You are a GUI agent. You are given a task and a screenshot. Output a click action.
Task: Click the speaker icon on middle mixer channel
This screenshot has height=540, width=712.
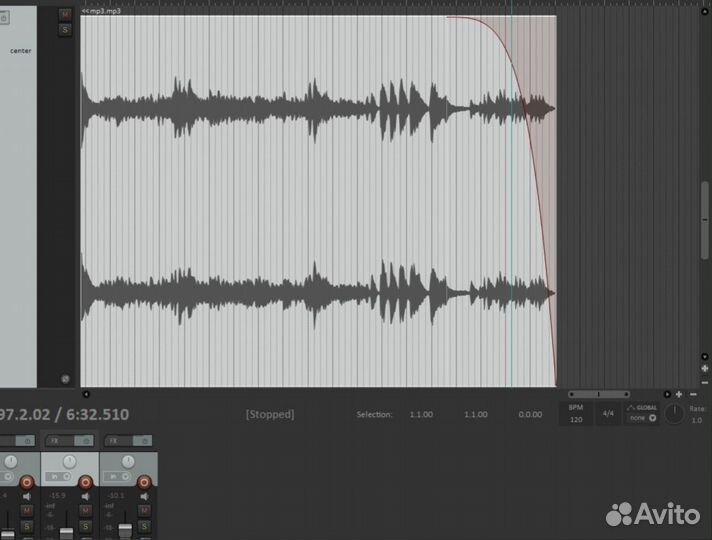[86, 496]
